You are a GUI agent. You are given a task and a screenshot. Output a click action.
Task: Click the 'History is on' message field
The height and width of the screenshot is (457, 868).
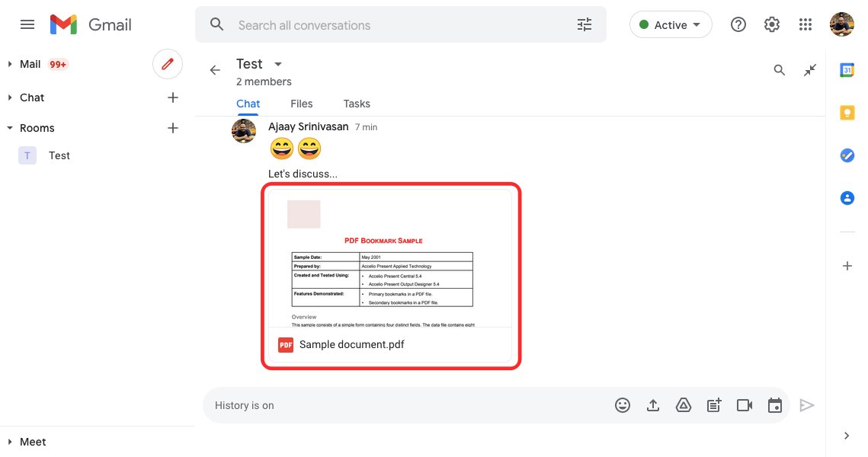click(404, 405)
